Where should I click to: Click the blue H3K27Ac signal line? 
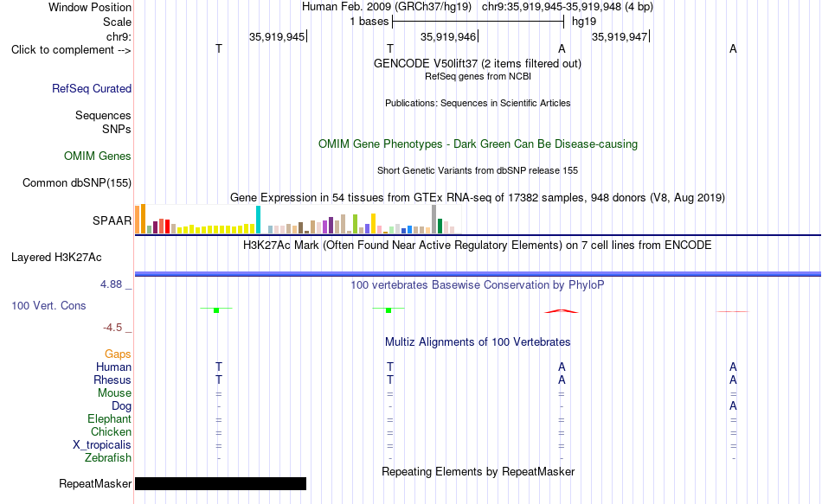[478, 274]
